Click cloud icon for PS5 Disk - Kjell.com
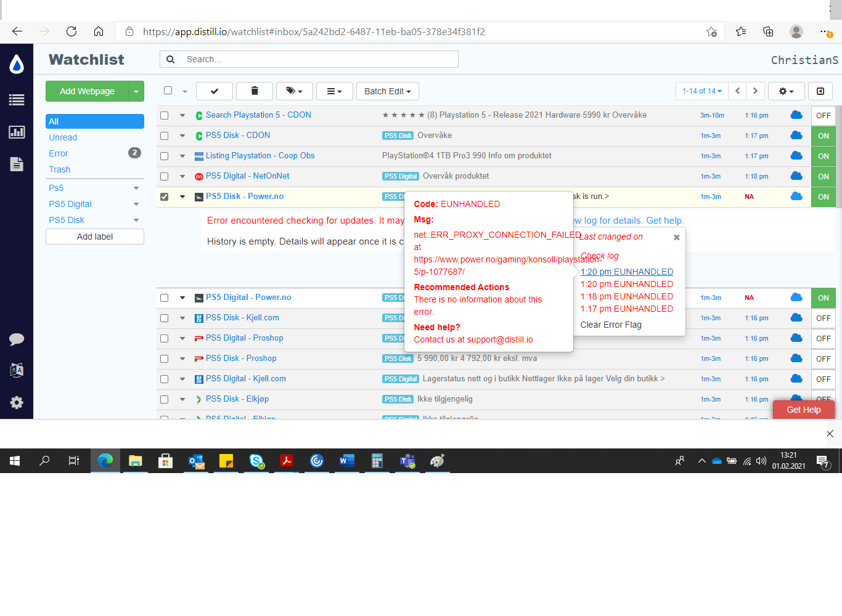The image size is (842, 616). pos(796,318)
